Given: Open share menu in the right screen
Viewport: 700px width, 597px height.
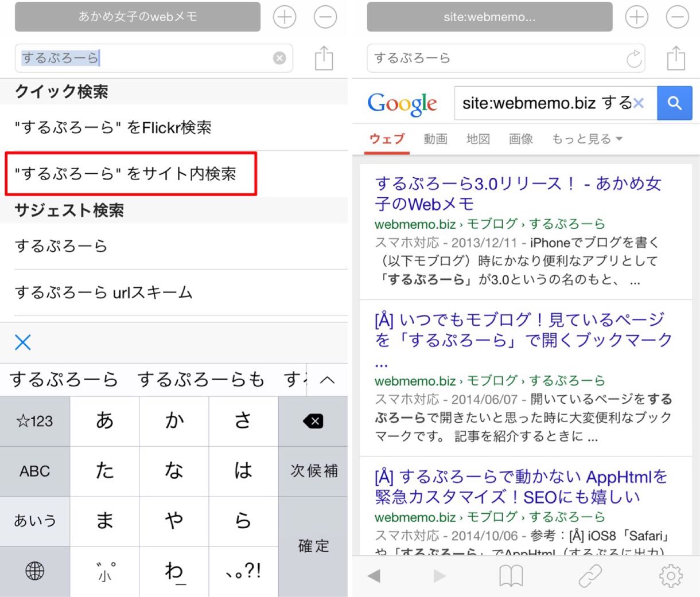Looking at the screenshot, I should pos(676,58).
